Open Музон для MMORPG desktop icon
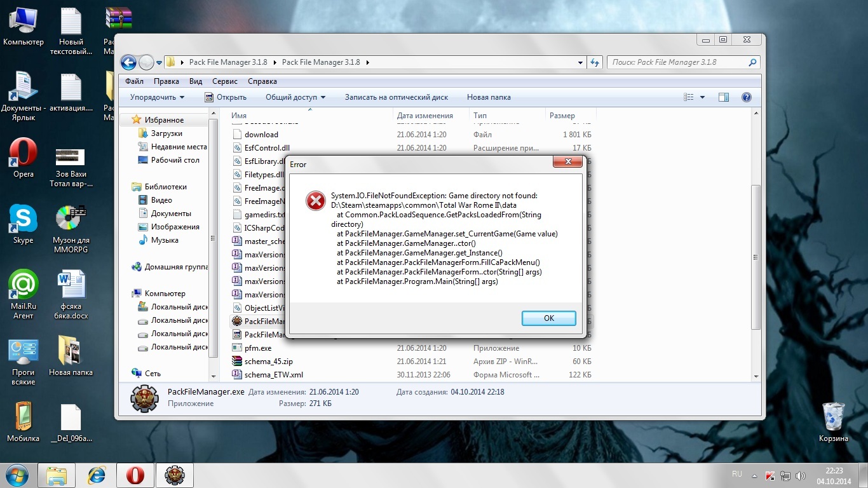This screenshot has height=488, width=868. 71,229
